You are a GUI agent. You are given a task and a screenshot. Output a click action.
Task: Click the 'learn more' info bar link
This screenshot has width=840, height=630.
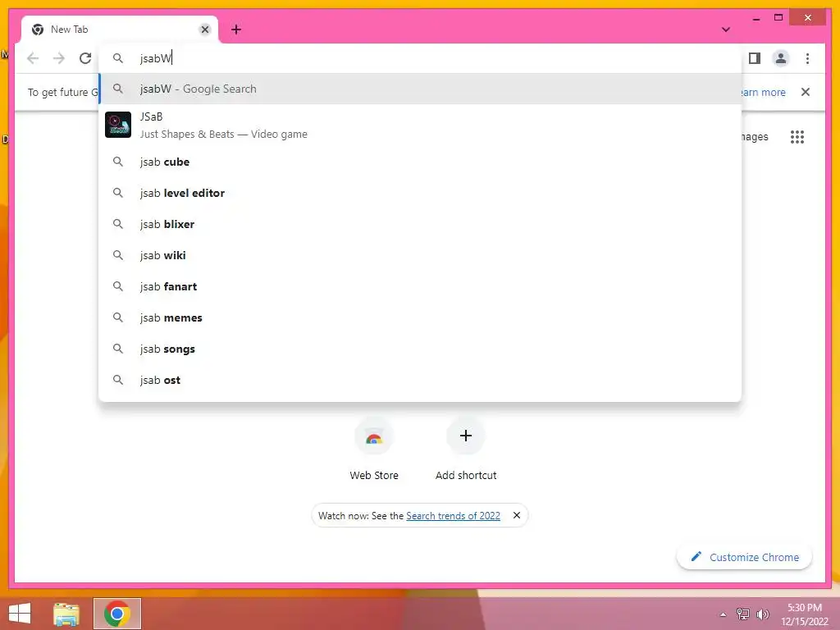click(x=764, y=92)
